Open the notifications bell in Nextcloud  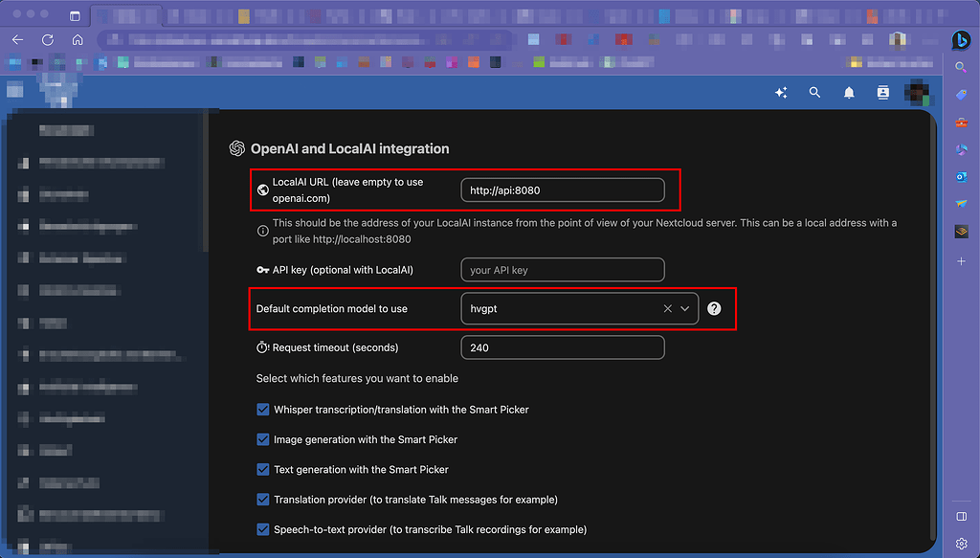coord(849,93)
